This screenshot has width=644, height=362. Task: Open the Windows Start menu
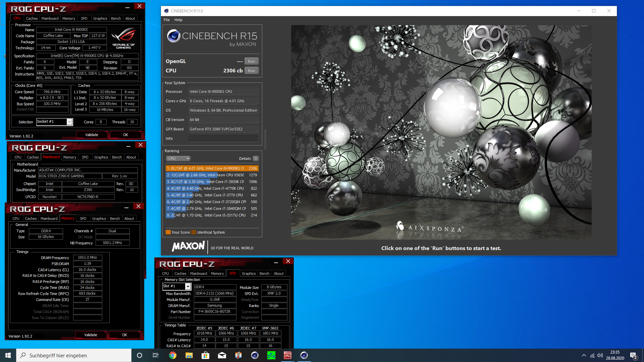(8, 355)
